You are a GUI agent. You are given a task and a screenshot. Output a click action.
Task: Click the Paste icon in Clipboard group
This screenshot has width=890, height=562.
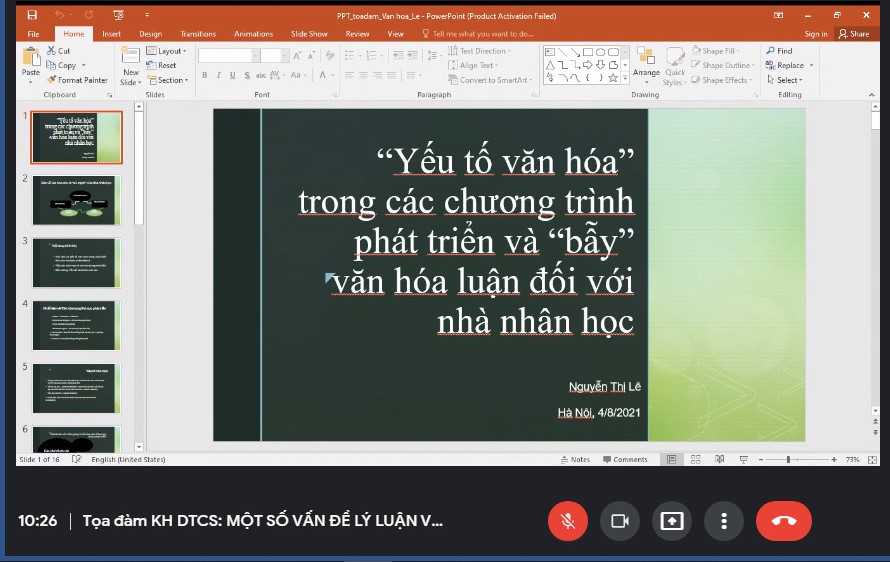pos(31,62)
